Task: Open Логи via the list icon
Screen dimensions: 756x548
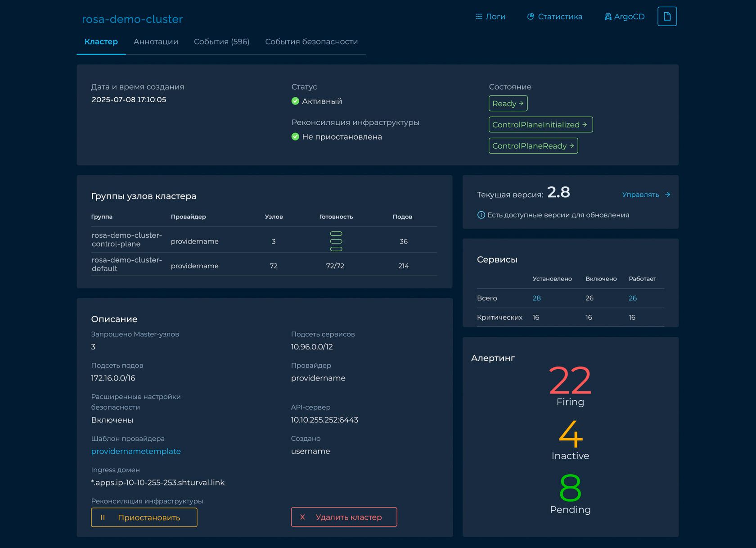Action: pos(479,17)
